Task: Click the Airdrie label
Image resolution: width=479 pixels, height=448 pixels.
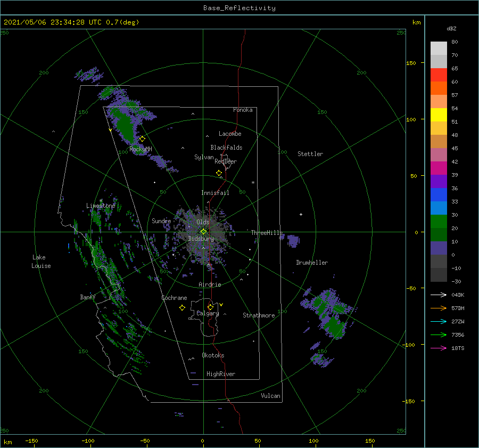Action: pos(210,284)
